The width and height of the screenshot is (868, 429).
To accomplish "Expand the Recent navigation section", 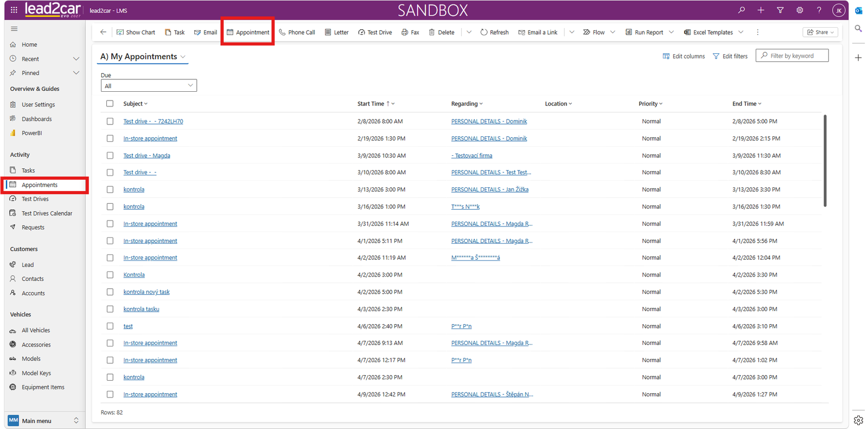I will [x=76, y=59].
